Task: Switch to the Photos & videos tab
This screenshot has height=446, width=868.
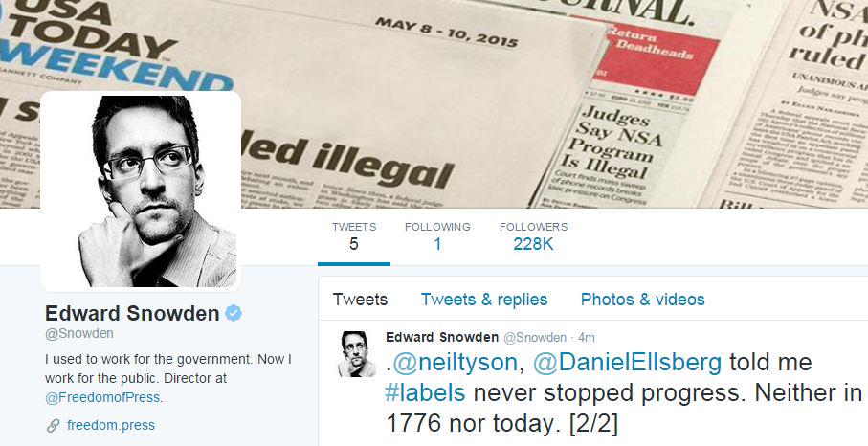Action: tap(643, 300)
